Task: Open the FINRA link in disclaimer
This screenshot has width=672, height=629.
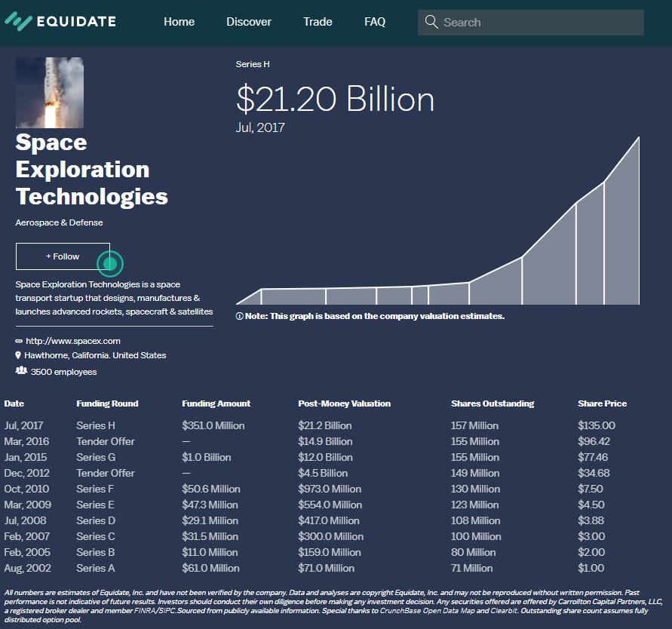Action: coord(144,611)
